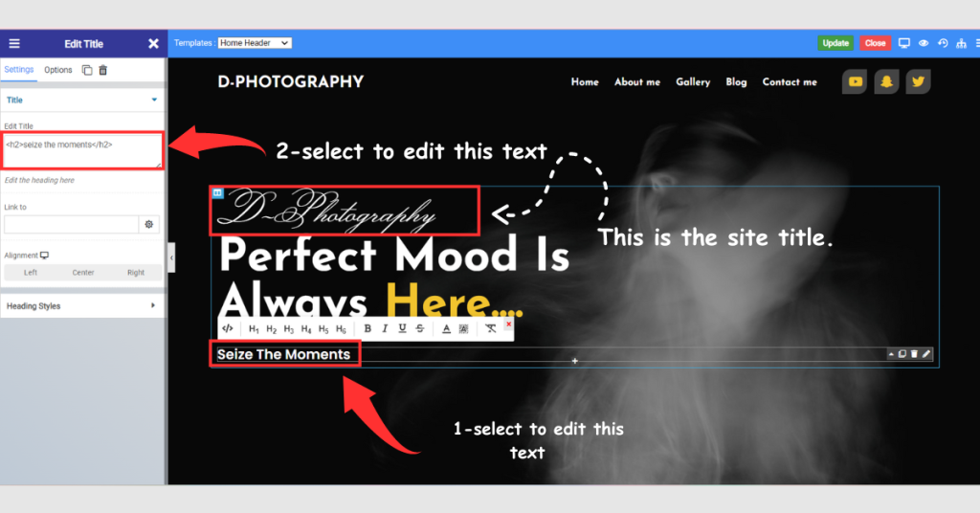980x513 pixels.
Task: Toggle strikethrough formatting
Action: click(x=420, y=328)
